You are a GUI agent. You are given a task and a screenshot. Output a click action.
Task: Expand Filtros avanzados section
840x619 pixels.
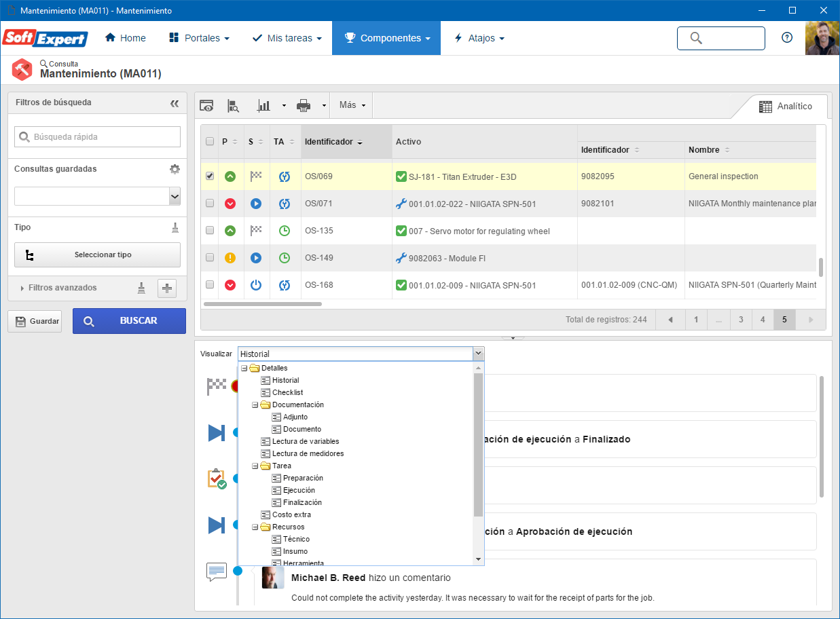pos(59,288)
